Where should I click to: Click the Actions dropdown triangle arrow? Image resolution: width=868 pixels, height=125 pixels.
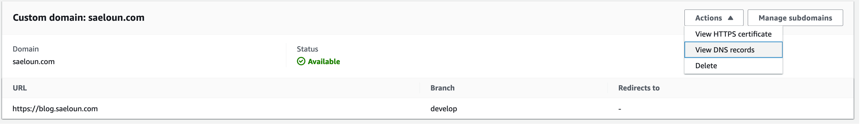pyautogui.click(x=730, y=18)
